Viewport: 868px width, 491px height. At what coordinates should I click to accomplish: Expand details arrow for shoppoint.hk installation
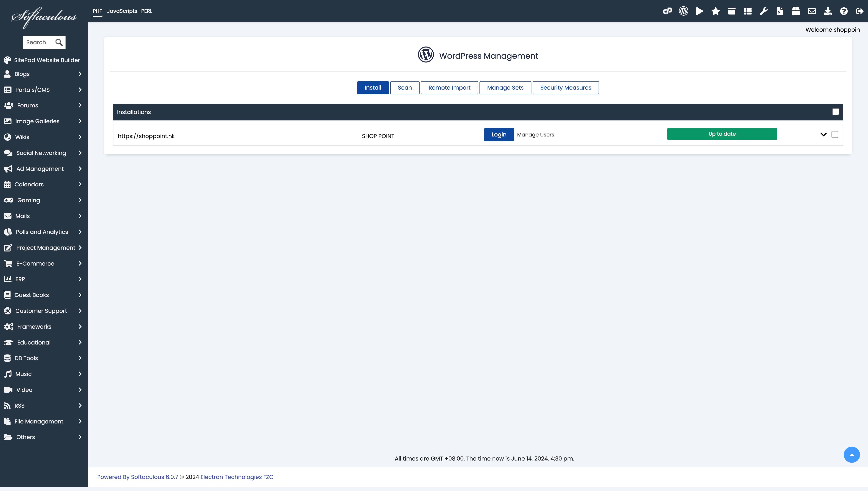(x=823, y=134)
